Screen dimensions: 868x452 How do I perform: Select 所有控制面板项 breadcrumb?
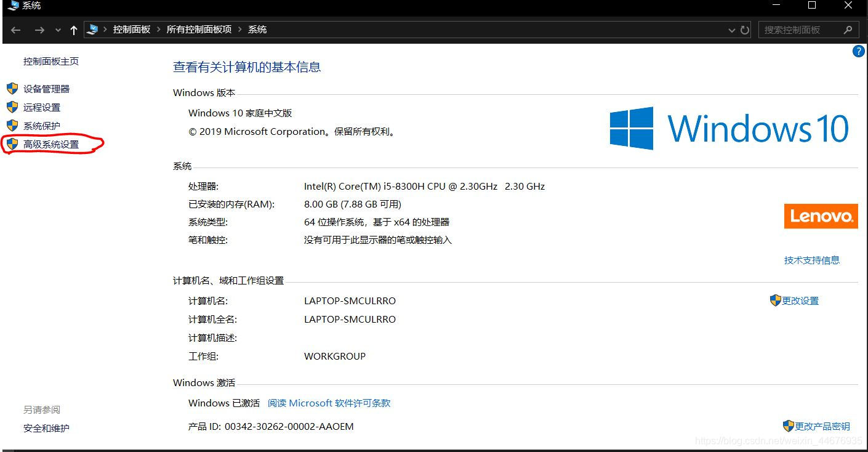point(199,30)
